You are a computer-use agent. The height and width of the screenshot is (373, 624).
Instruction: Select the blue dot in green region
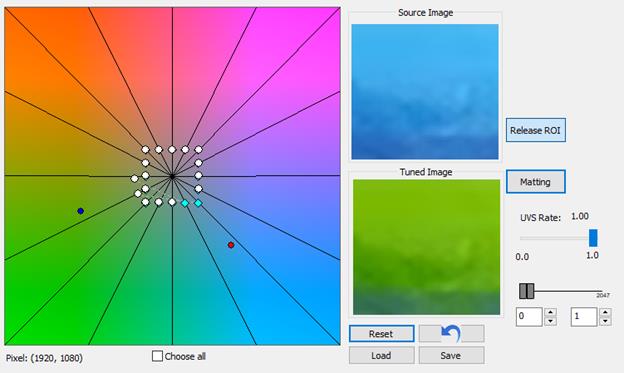(x=80, y=211)
